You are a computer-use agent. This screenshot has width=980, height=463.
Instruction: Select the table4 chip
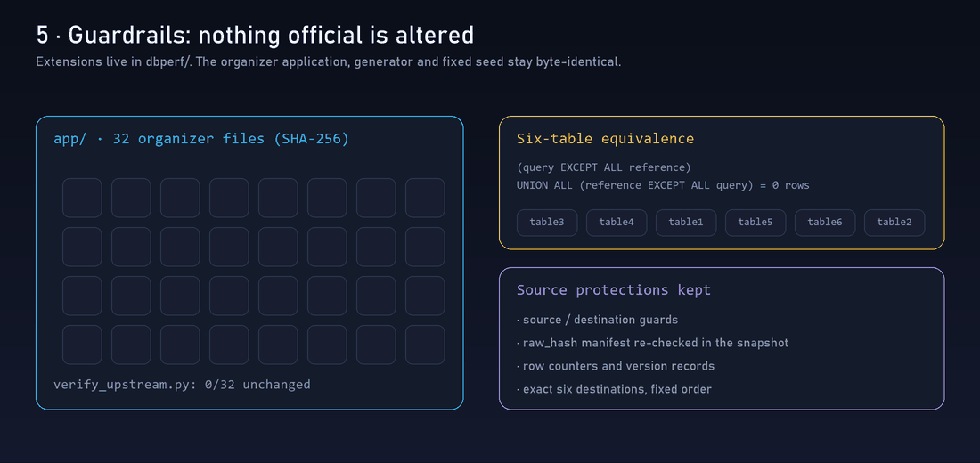617,223
